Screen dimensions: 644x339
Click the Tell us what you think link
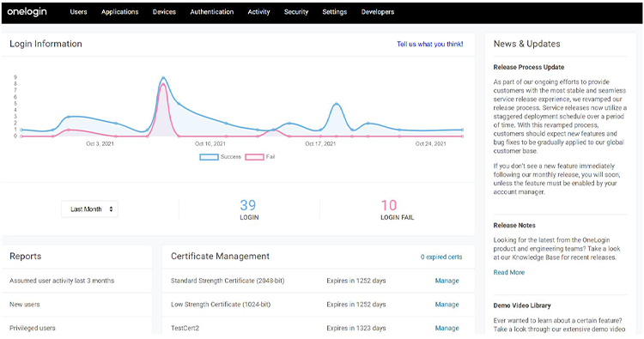[x=430, y=44]
